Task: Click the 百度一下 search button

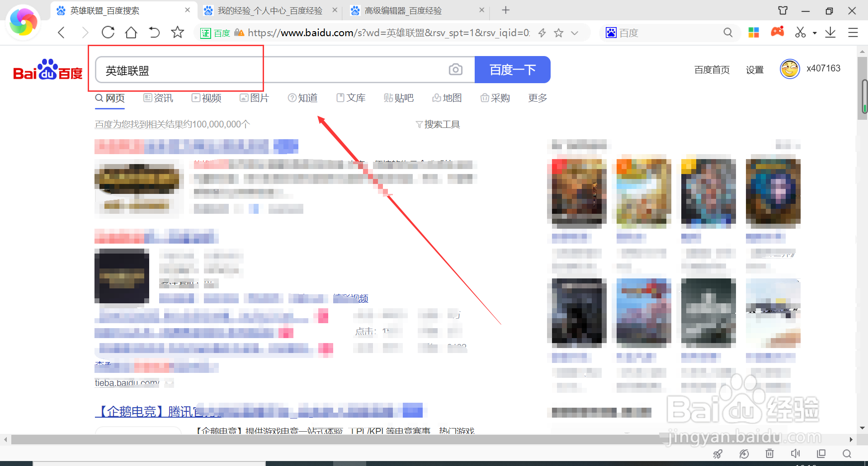Action: 513,70
